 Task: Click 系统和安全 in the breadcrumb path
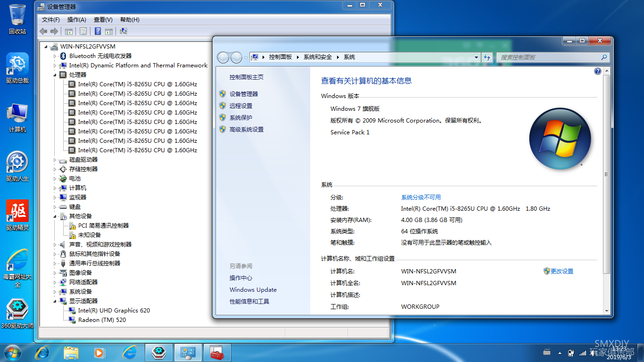(318, 57)
